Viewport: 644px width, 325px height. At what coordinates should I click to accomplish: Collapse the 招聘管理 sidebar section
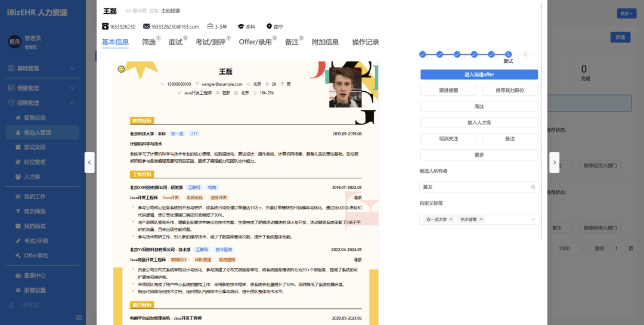(x=73, y=103)
